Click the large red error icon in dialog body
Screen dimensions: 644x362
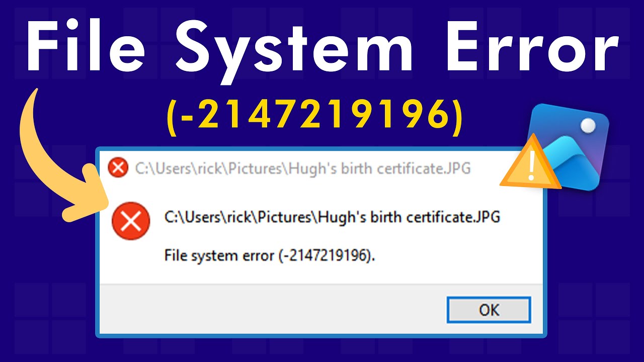[131, 222]
